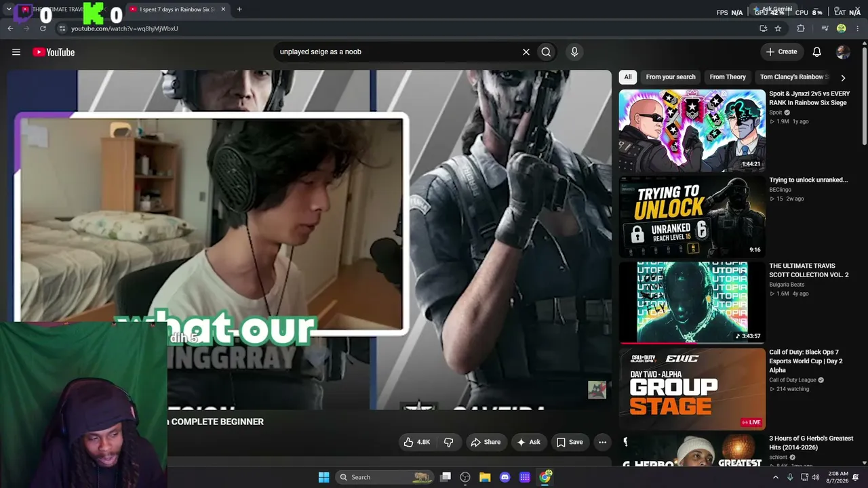Viewport: 868px width, 488px height.
Task: Open File Explorer from the taskbar
Action: 485,477
